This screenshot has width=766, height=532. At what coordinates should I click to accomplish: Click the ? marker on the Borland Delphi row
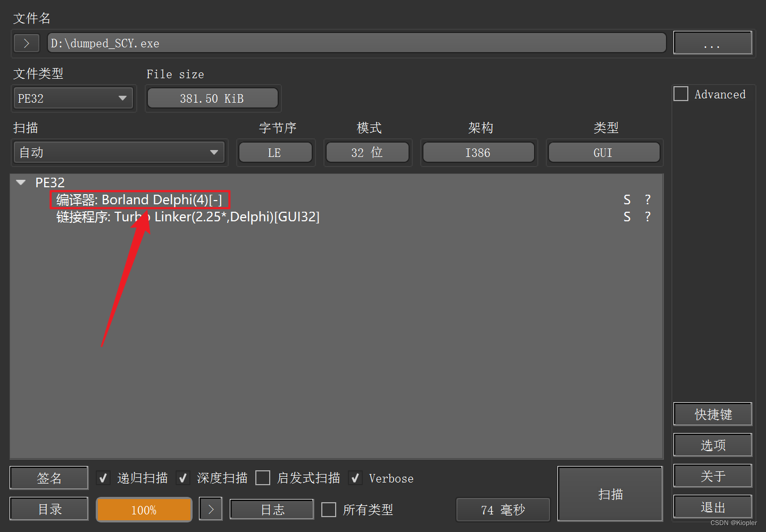647,200
